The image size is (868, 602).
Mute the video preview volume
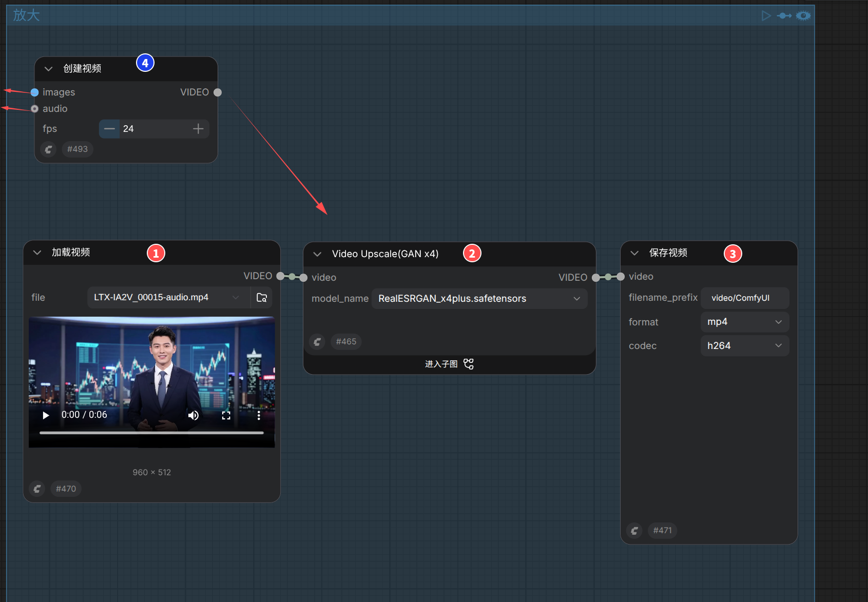click(194, 415)
